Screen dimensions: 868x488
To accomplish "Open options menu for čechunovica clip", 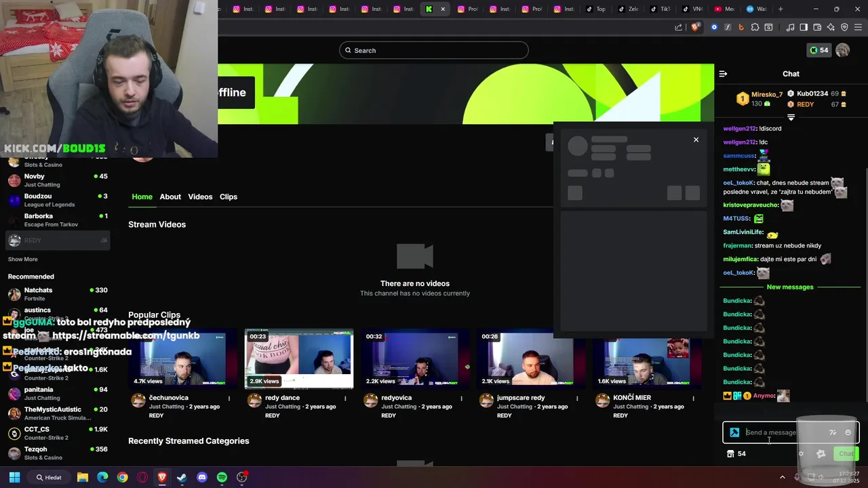I will [x=229, y=399].
